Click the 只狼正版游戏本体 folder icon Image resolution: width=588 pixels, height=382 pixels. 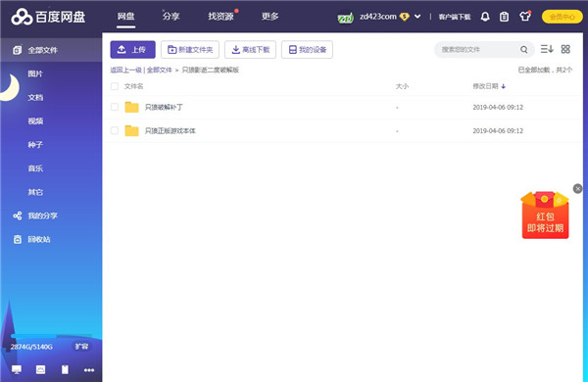pos(131,131)
